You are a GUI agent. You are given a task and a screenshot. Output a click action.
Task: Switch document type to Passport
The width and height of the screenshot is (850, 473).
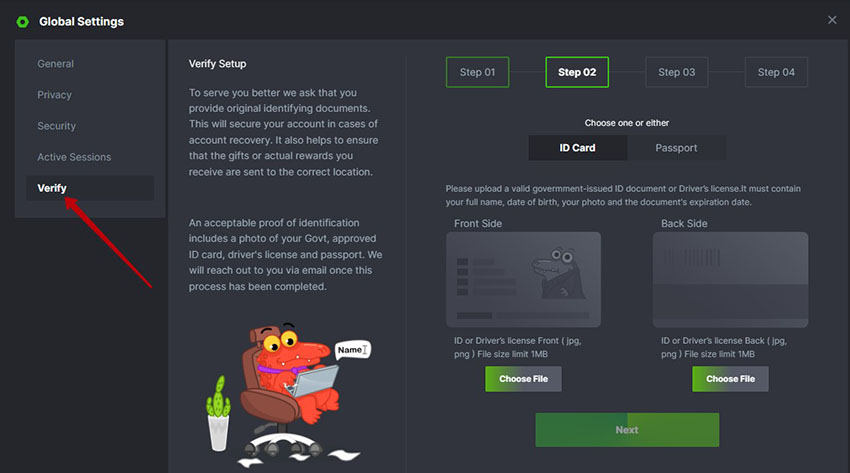676,148
